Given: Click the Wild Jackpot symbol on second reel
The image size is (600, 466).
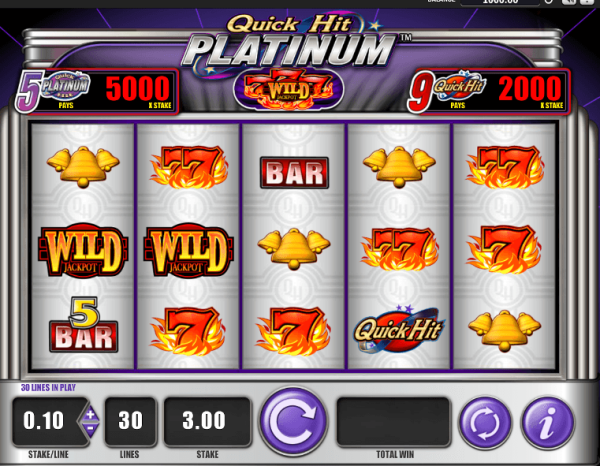Looking at the screenshot, I should 188,250.
